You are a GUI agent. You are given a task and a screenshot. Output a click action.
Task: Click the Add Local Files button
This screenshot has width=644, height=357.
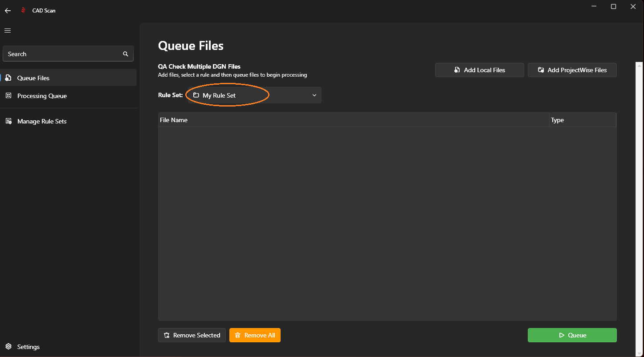(479, 70)
